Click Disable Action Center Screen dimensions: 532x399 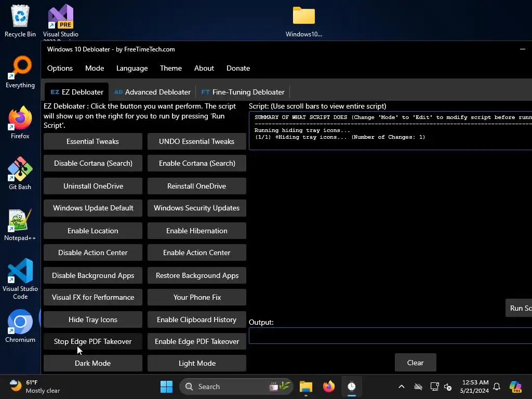(92, 252)
